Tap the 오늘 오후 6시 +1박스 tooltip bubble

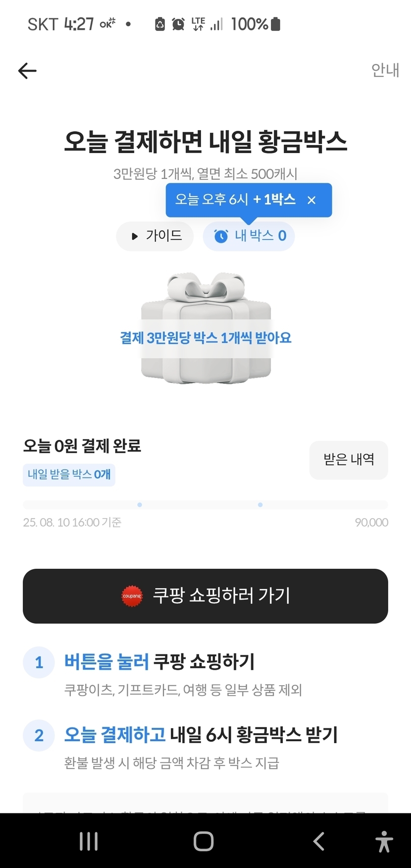click(x=235, y=200)
